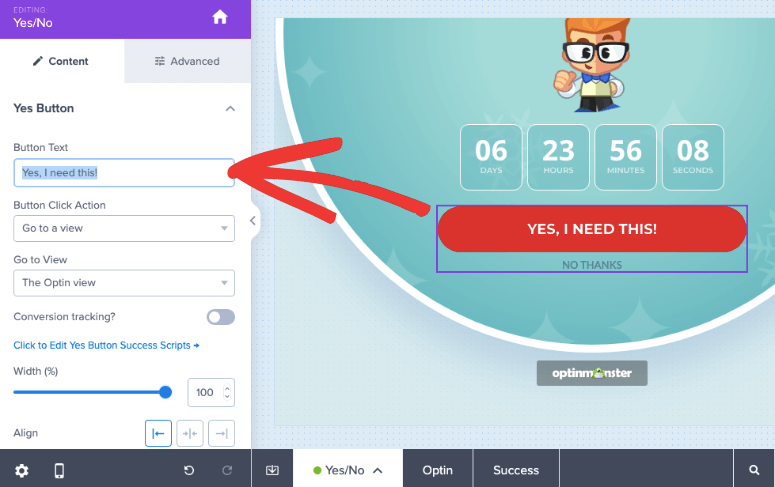Select the countdown Seconds box
The width and height of the screenshot is (775, 487).
pyautogui.click(x=692, y=157)
